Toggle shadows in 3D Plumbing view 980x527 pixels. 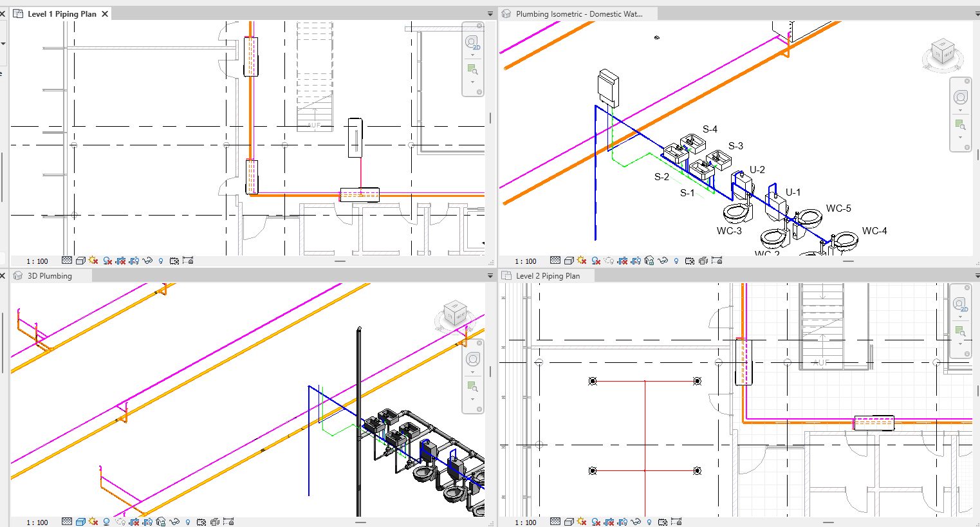point(107,522)
